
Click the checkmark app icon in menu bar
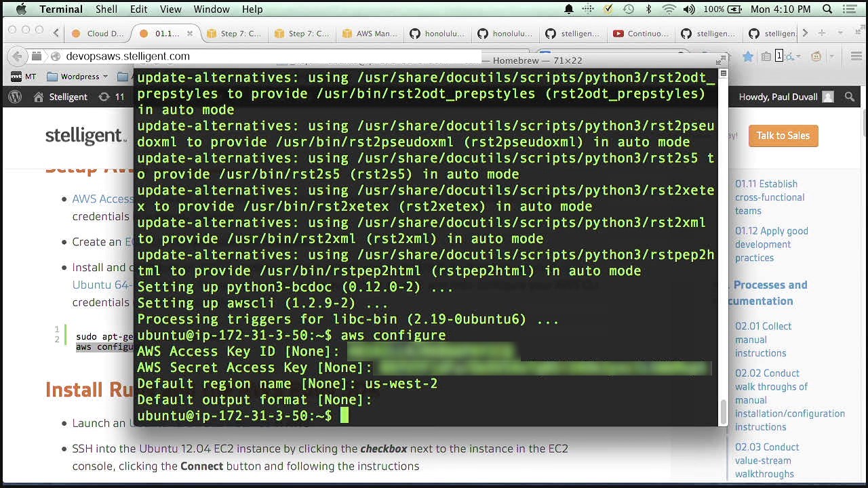coord(608,9)
